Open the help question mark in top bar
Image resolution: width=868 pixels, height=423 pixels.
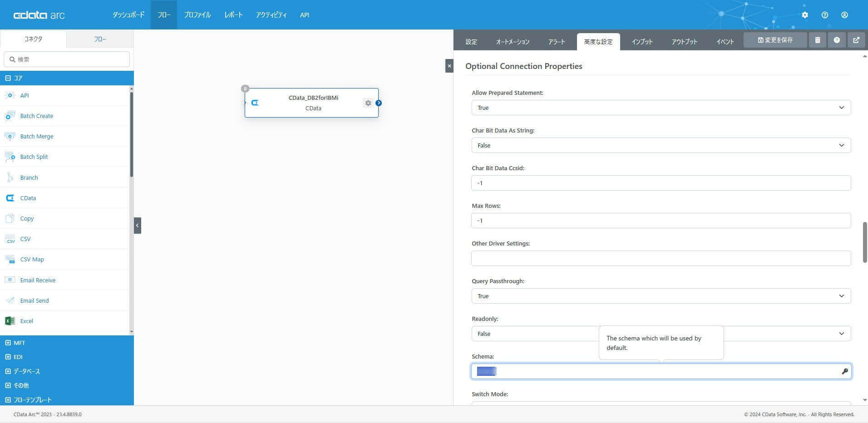pyautogui.click(x=825, y=15)
